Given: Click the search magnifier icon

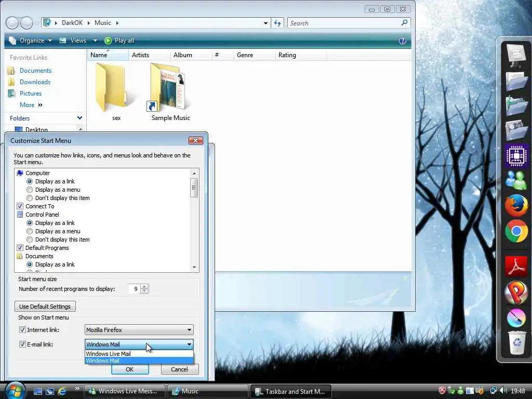Looking at the screenshot, I should coord(404,23).
